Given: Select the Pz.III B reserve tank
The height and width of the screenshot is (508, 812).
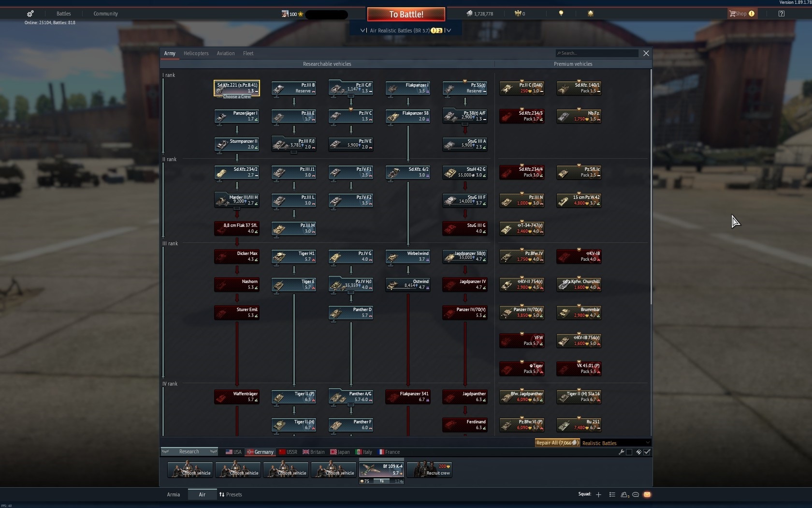Looking at the screenshot, I should coord(294,88).
